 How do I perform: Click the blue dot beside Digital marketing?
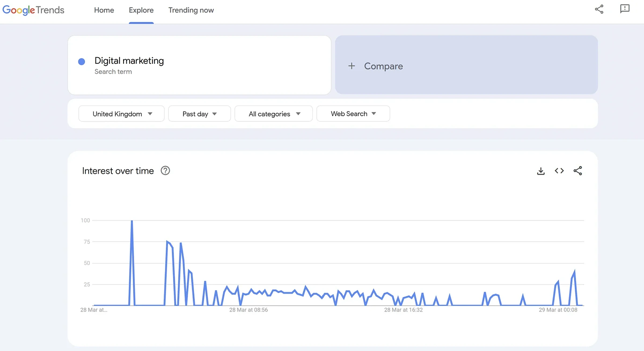pyautogui.click(x=82, y=61)
